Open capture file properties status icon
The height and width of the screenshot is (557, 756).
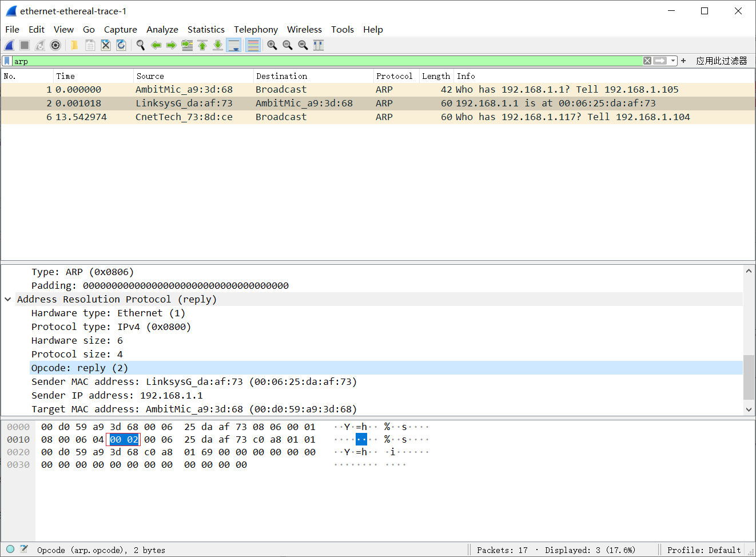[x=24, y=549]
